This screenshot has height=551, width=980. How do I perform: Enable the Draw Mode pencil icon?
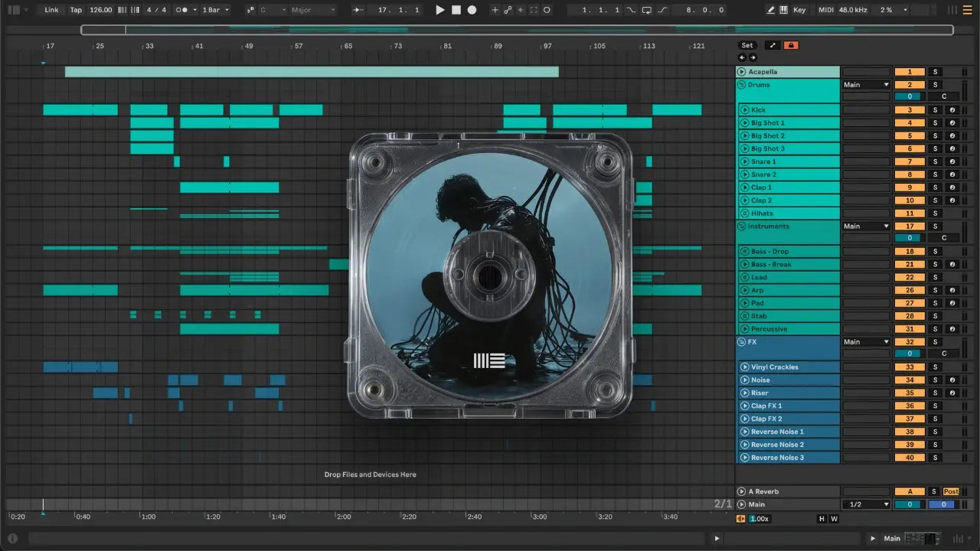tap(771, 10)
